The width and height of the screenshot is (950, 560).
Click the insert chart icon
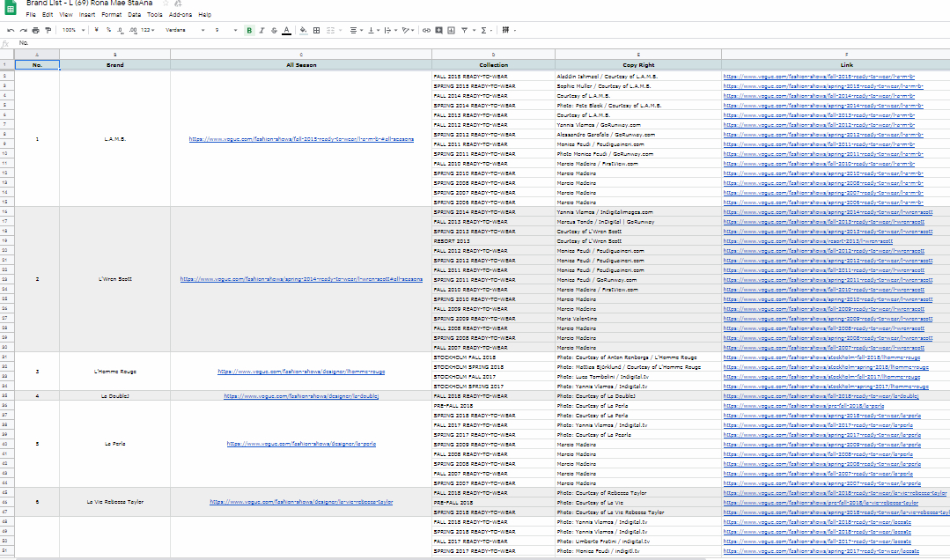click(x=452, y=30)
